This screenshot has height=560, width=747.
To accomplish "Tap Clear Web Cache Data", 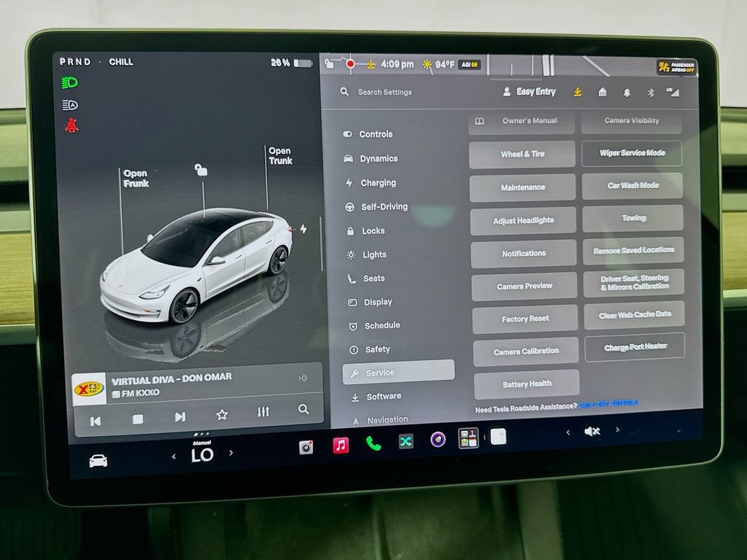I will [635, 315].
